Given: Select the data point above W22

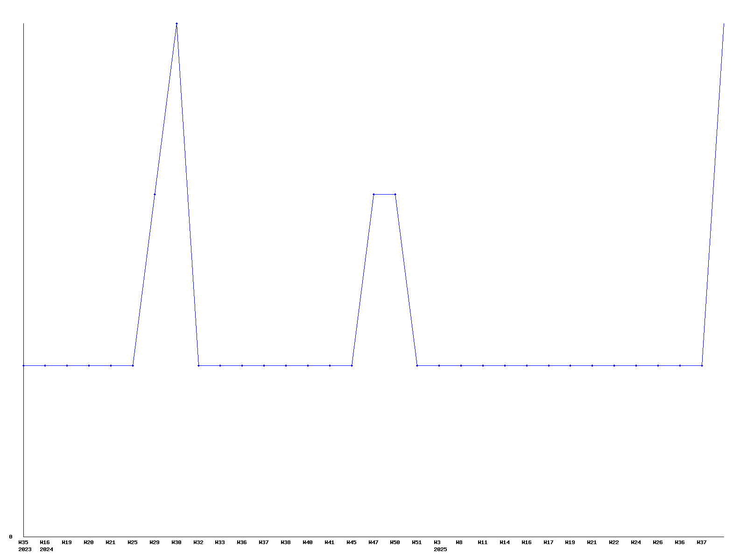Looking at the screenshot, I should click(614, 365).
